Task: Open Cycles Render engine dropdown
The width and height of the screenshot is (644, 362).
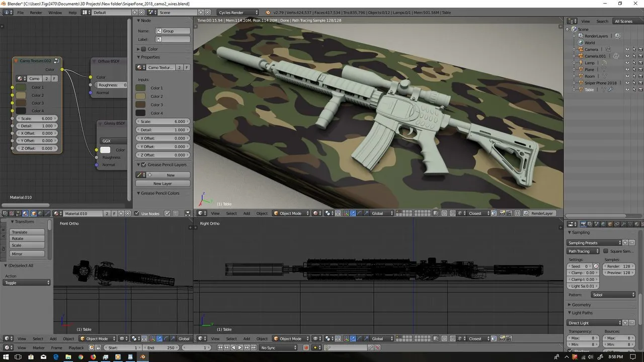Action: 238,12
